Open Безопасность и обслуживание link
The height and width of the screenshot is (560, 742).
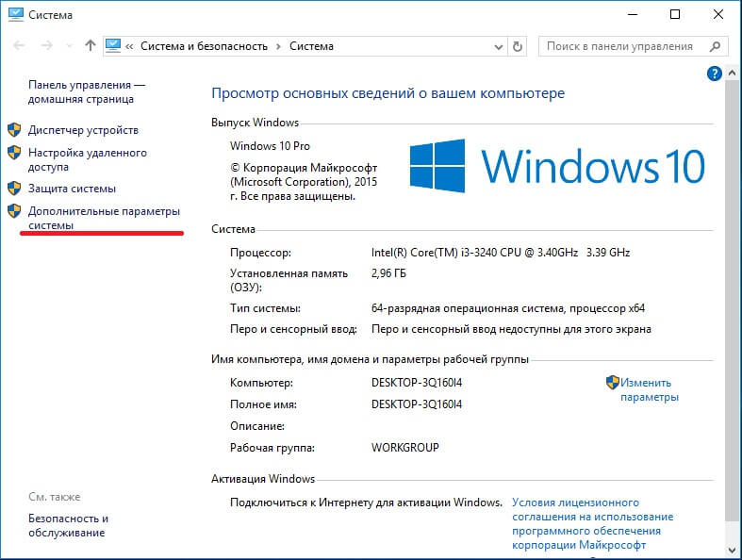68,525
